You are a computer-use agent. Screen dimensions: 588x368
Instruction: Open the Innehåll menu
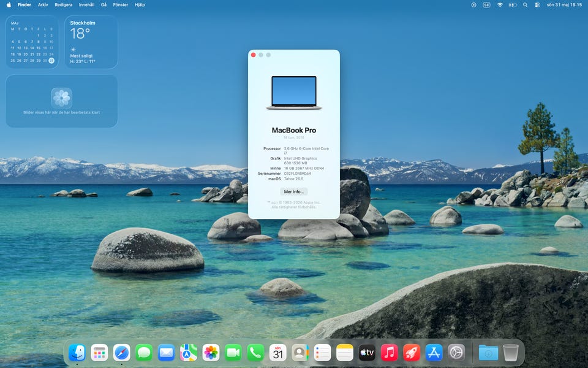86,5
